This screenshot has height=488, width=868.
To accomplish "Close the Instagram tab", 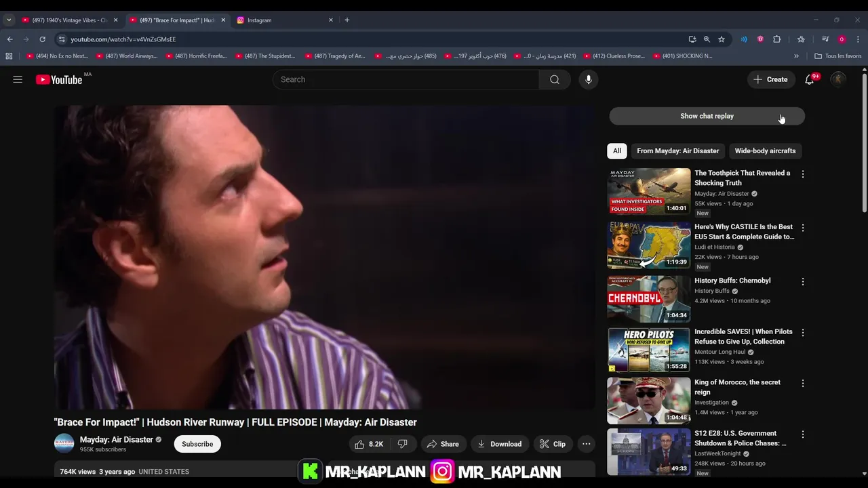I will click(x=331, y=20).
